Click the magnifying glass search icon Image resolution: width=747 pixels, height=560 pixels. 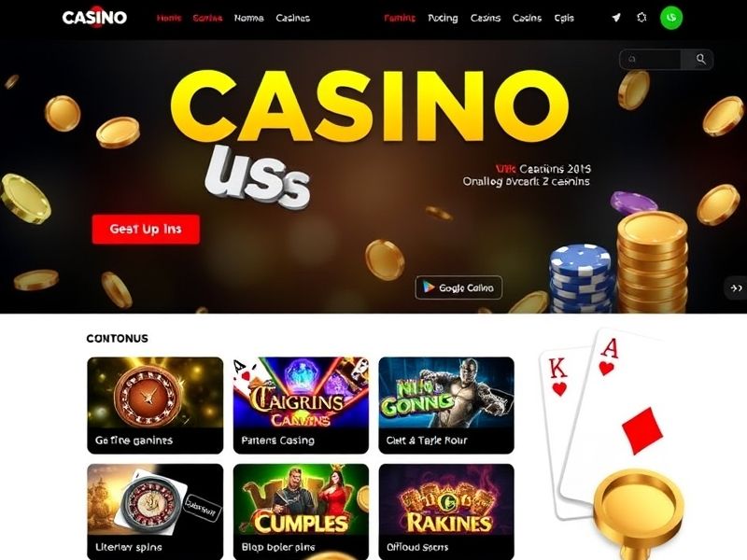coord(701,59)
